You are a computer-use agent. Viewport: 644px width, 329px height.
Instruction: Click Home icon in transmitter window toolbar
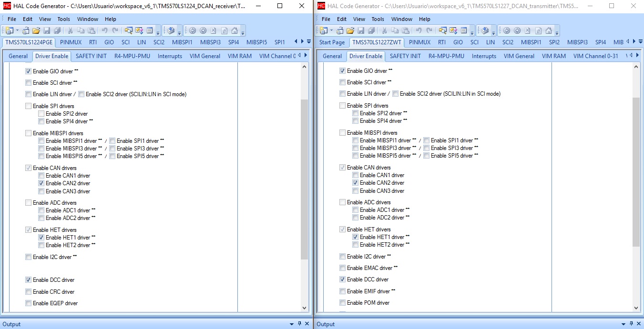click(x=548, y=30)
